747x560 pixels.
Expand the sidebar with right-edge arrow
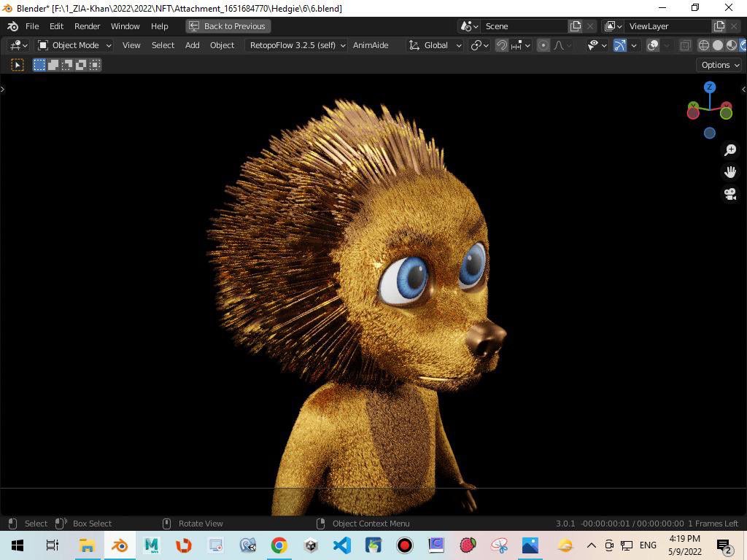(743, 89)
